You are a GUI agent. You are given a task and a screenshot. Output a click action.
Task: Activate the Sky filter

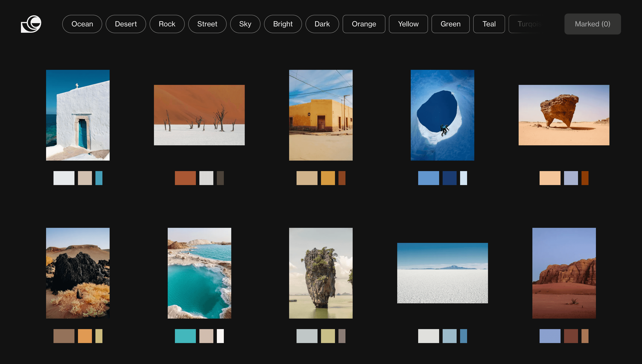coord(245,24)
